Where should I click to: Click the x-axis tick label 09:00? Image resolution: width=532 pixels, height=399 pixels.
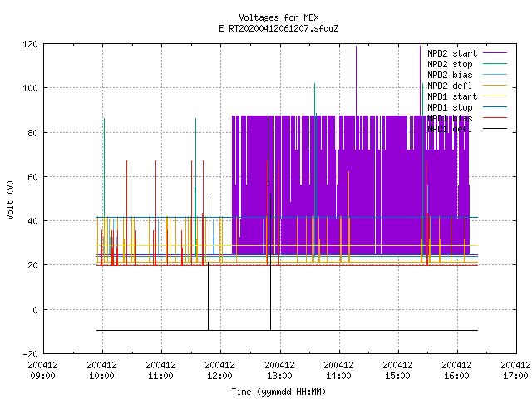(x=42, y=376)
